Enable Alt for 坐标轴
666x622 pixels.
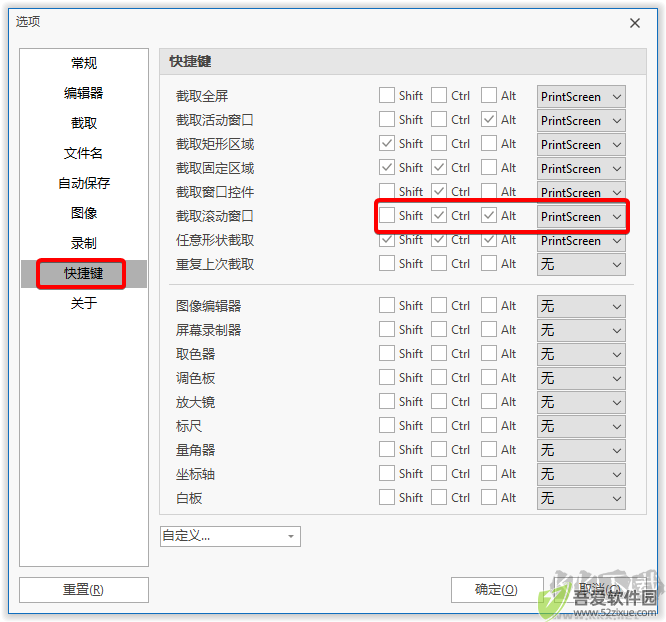[x=489, y=473]
